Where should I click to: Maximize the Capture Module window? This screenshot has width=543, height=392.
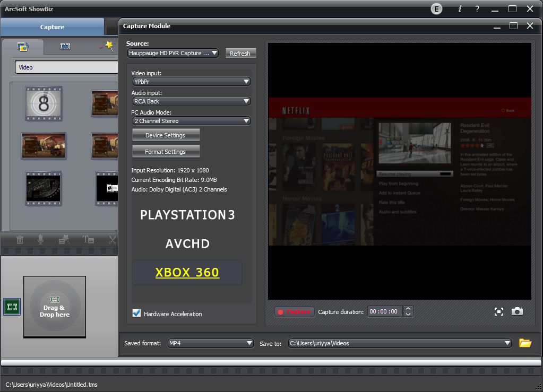[x=514, y=26]
